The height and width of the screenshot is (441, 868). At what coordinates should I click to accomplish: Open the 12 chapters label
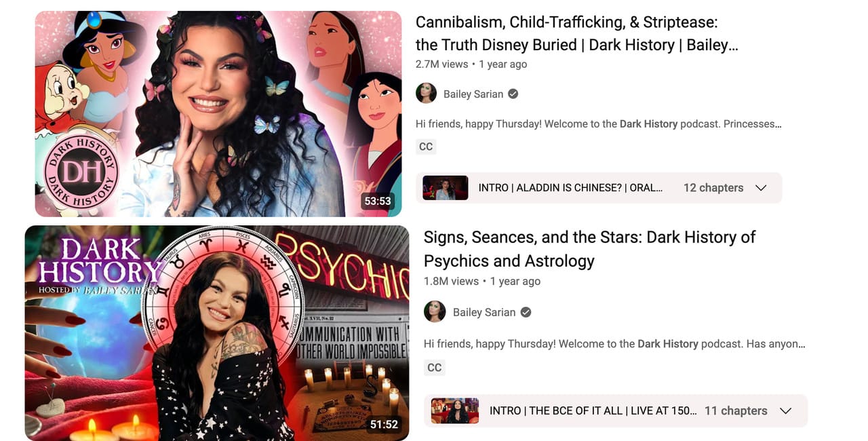(713, 188)
